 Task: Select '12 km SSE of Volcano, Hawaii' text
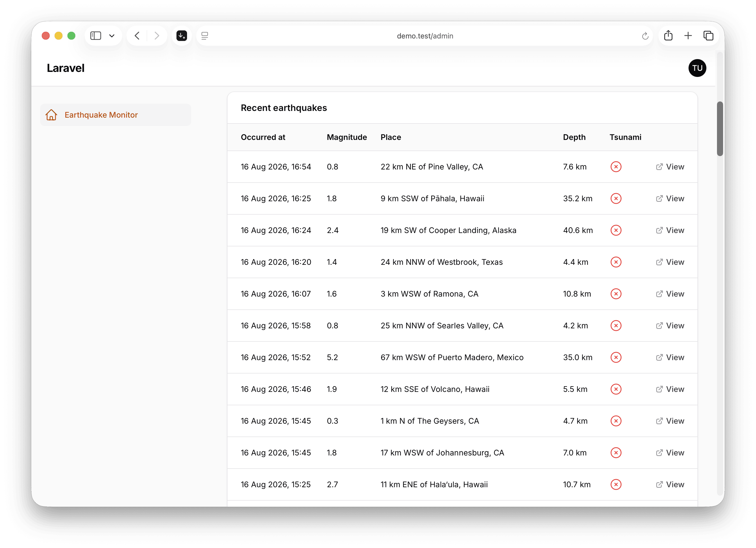(435, 389)
